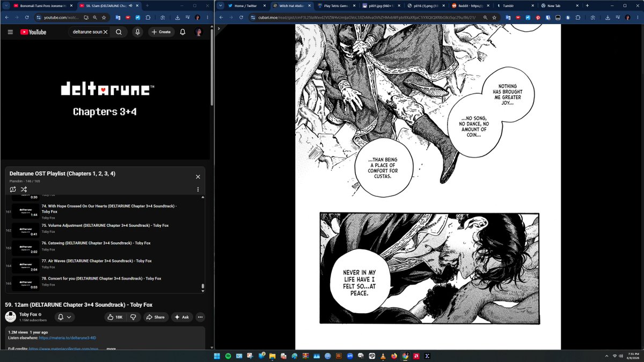
Task: Bookmark the YouTube page with the star
Action: (104, 17)
